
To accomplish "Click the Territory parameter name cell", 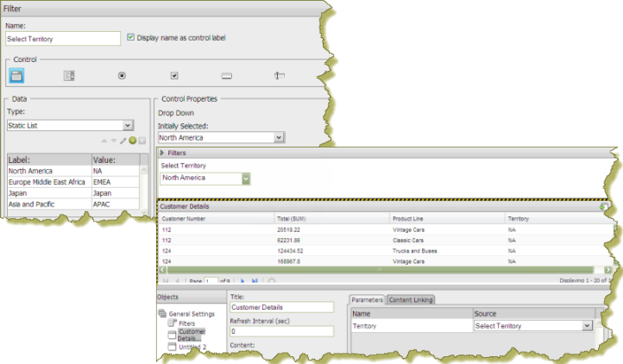I will click(x=412, y=326).
